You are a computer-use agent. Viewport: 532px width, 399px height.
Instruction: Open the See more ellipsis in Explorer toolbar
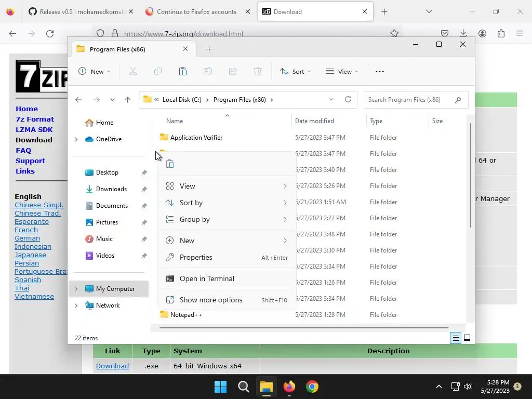(x=380, y=72)
